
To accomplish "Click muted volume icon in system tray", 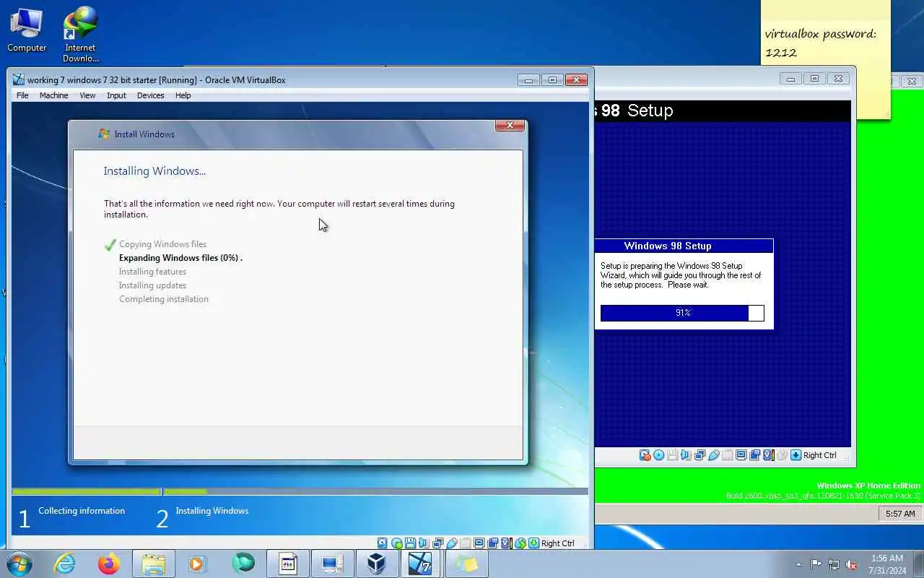I will [x=852, y=564].
